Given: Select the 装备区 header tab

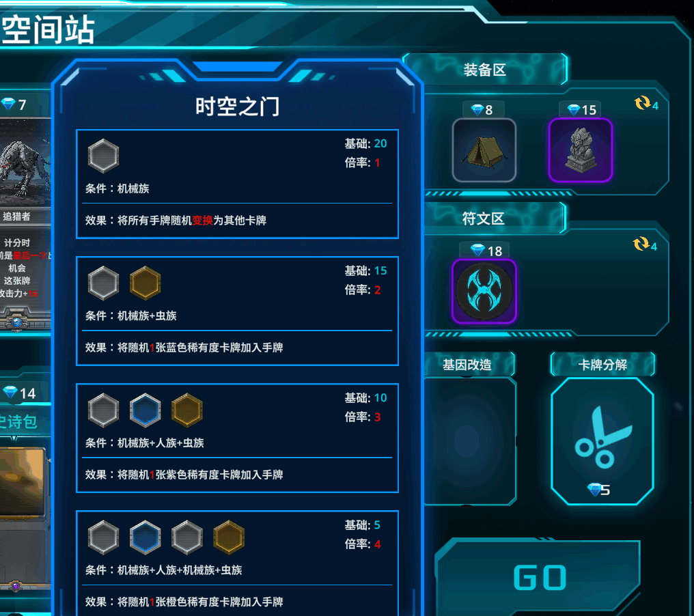Looking at the screenshot, I should coord(485,70).
